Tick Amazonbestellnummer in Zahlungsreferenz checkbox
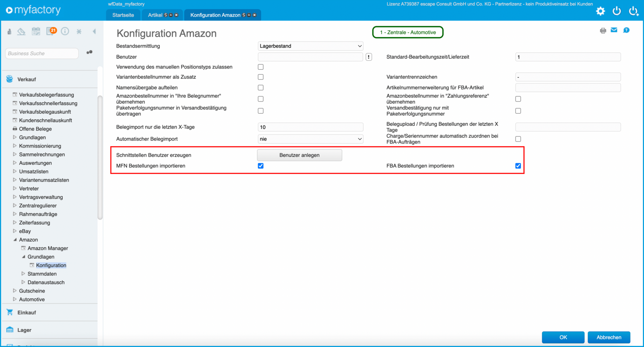The width and height of the screenshot is (644, 347). pyautogui.click(x=518, y=99)
